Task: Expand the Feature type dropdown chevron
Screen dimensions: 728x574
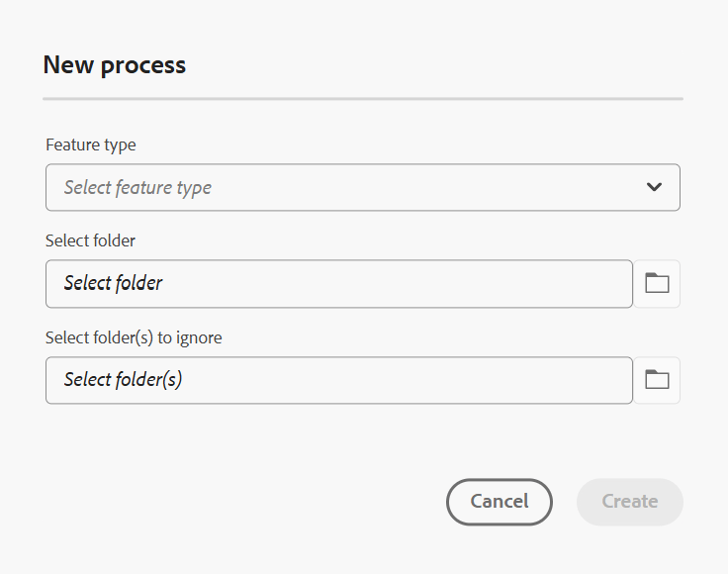Action: (654, 187)
